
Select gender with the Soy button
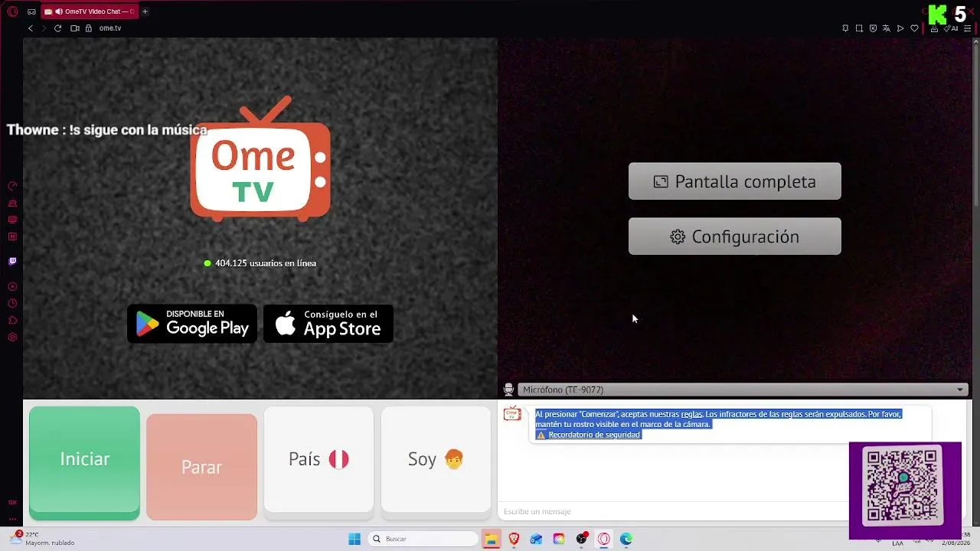coord(436,459)
